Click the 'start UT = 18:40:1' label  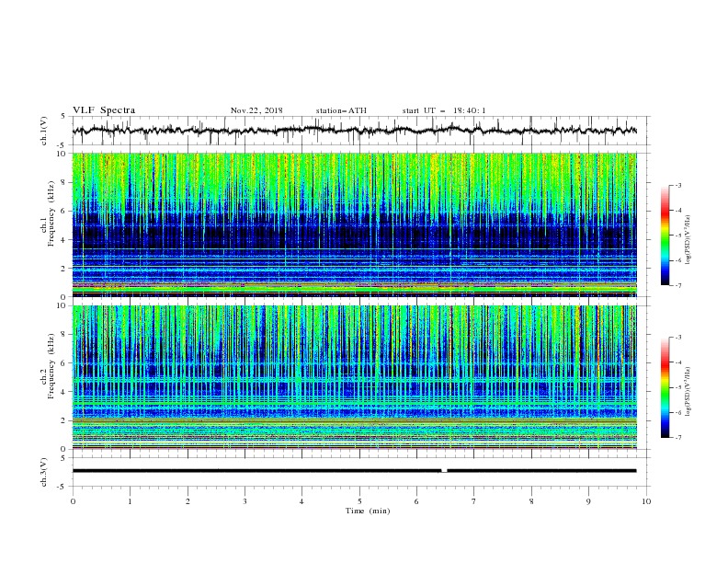[x=444, y=110]
